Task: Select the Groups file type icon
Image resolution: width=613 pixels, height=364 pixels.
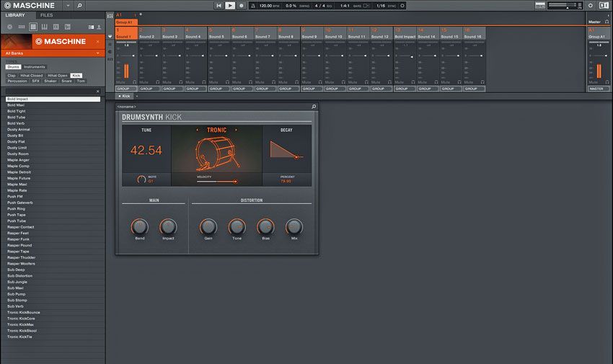Action: 22,27
